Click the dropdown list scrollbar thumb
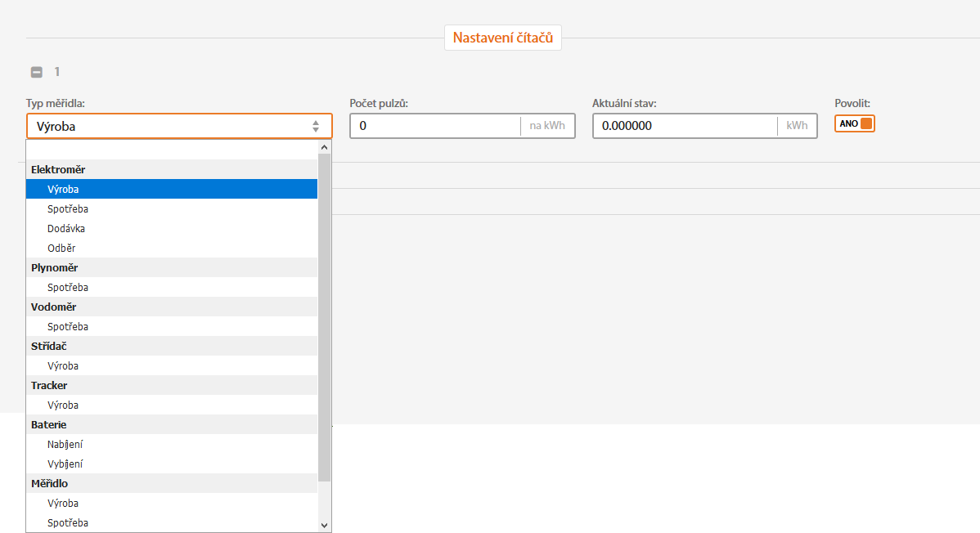 click(324, 316)
